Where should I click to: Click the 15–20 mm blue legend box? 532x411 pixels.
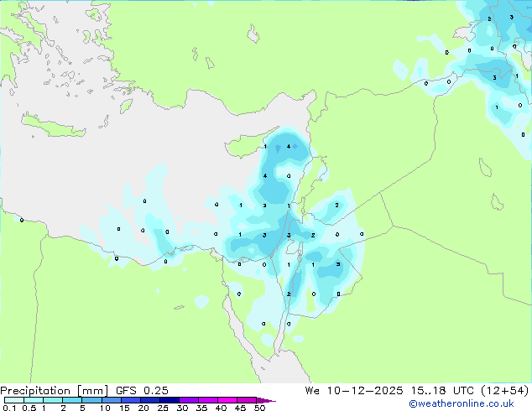click(131, 400)
